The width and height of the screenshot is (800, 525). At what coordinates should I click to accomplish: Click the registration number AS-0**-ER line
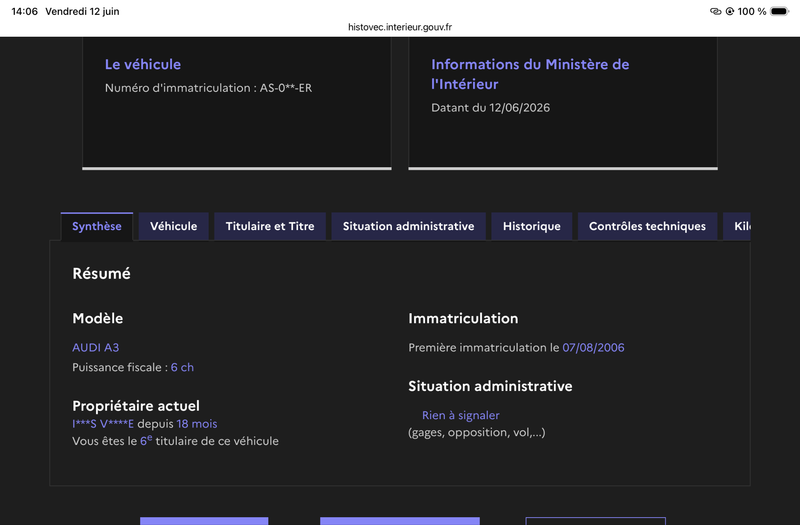208,88
